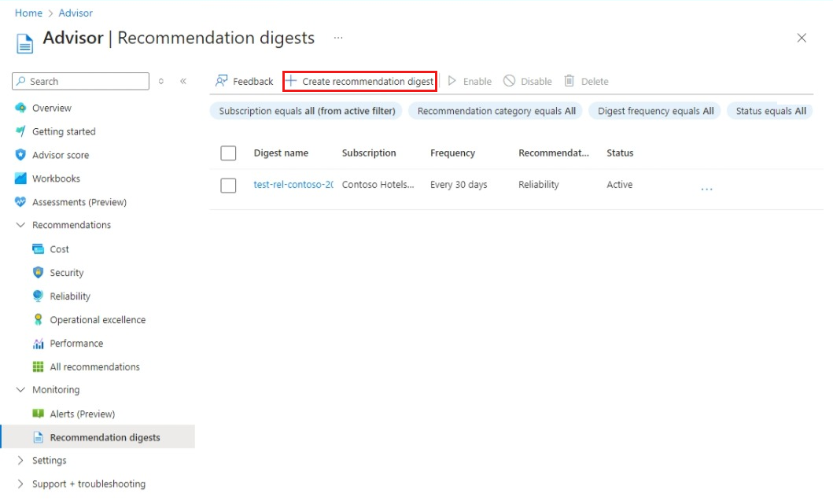
Task: Open the more options ellipsis beside page title
Action: [338, 38]
